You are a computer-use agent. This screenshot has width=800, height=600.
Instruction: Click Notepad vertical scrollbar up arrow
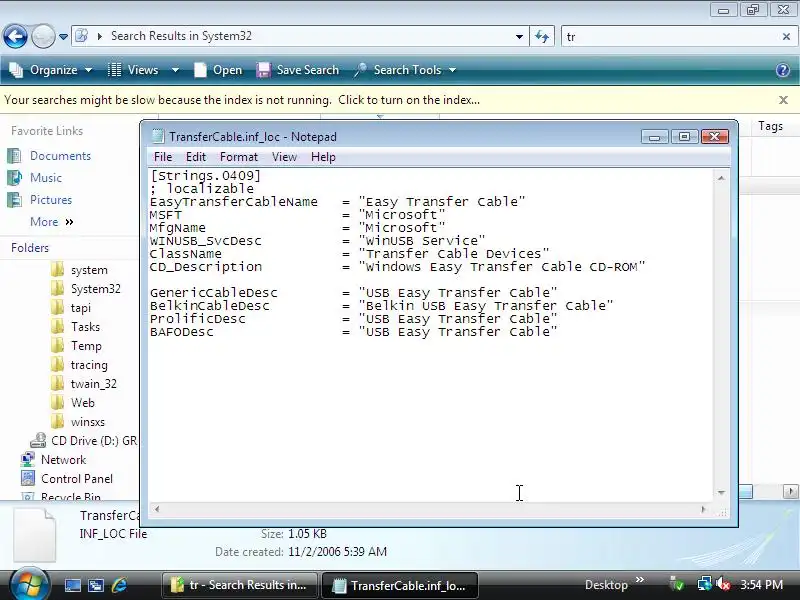pos(721,178)
